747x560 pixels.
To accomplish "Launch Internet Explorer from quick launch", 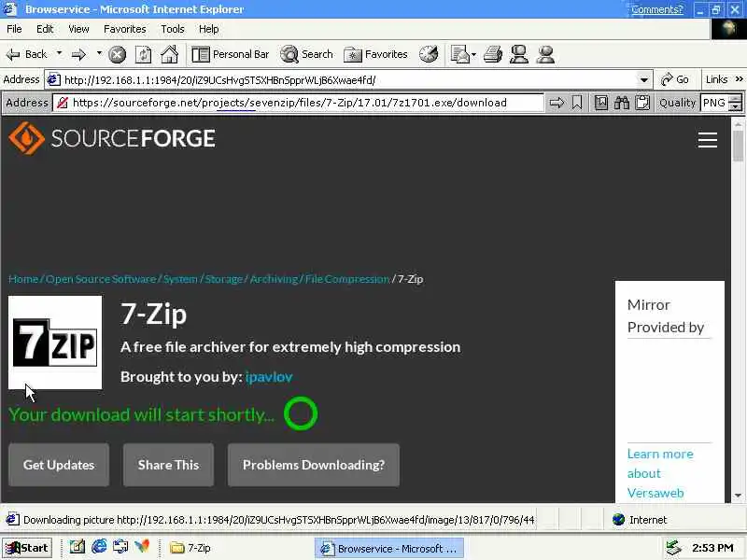I will (99, 547).
